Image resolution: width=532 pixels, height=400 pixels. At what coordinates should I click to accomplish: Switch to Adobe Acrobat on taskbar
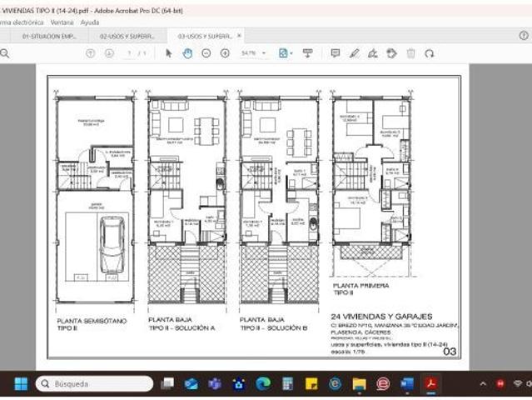pyautogui.click(x=431, y=384)
